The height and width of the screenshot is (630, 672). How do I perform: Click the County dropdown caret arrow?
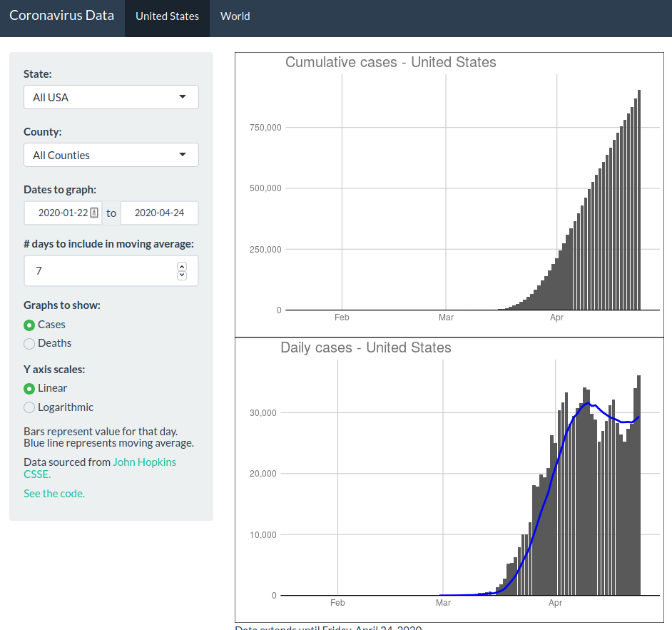point(183,155)
